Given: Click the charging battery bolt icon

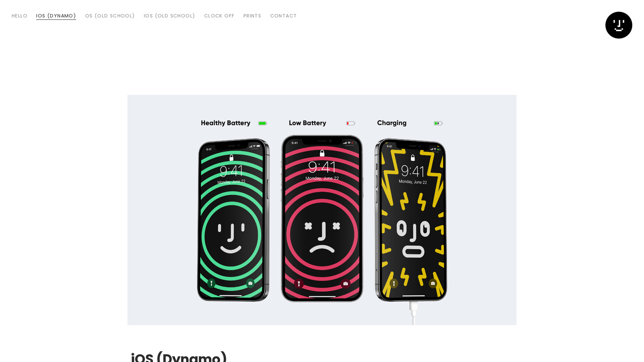Looking at the screenshot, I should [x=438, y=123].
